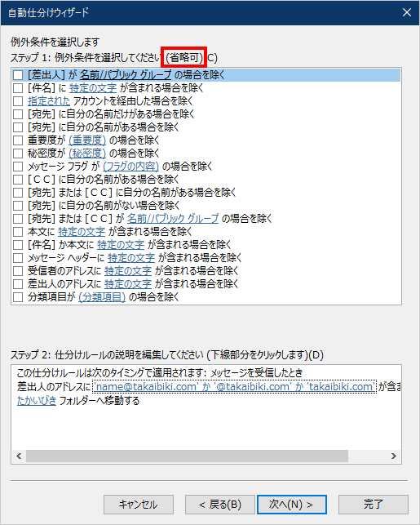Check the [差出人] が 名前/パブリック グループ exception
This screenshot has height=525, width=420.
click(x=18, y=75)
